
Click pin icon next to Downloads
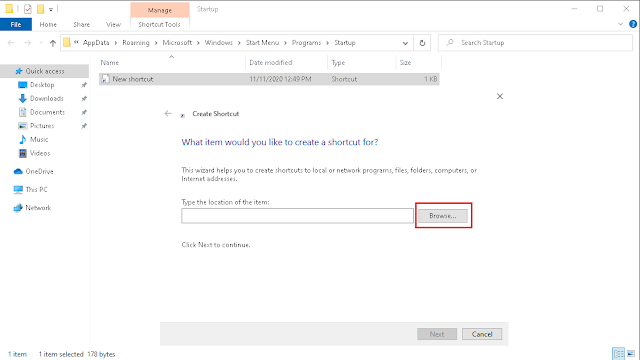tap(84, 98)
